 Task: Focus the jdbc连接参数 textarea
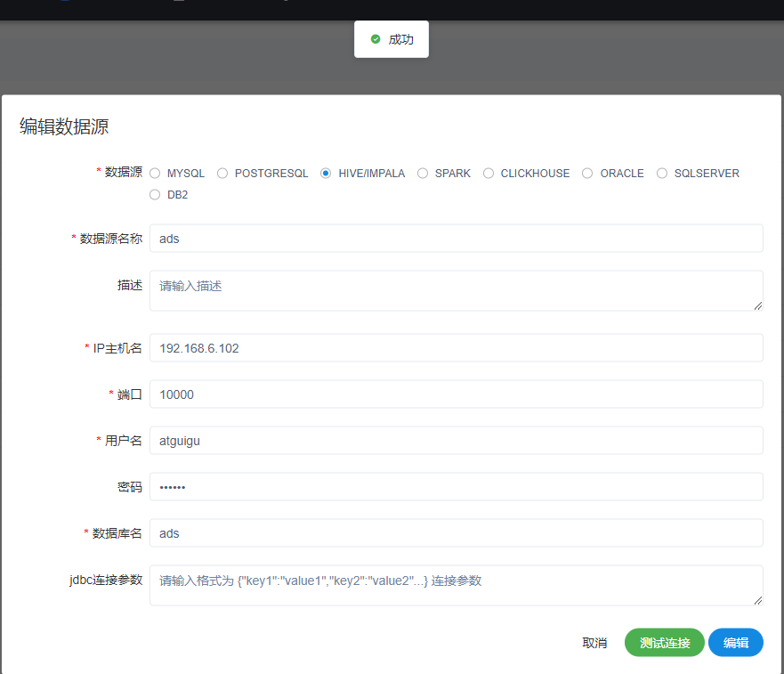tap(456, 586)
